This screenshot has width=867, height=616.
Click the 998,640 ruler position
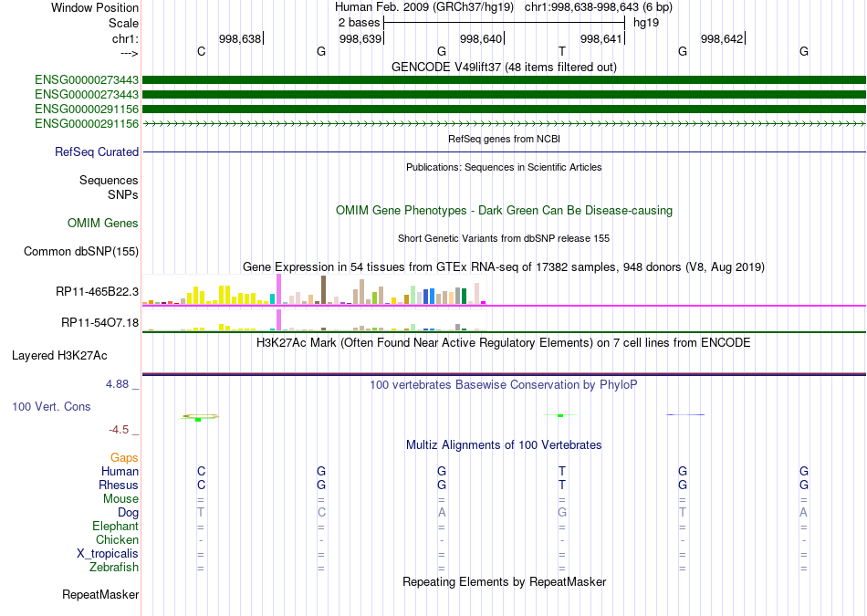(x=481, y=38)
